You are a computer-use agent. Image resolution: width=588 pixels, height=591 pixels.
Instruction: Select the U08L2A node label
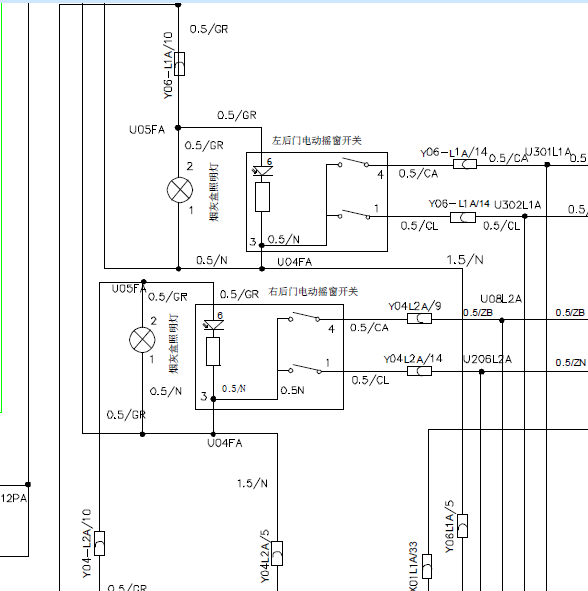pos(501,299)
